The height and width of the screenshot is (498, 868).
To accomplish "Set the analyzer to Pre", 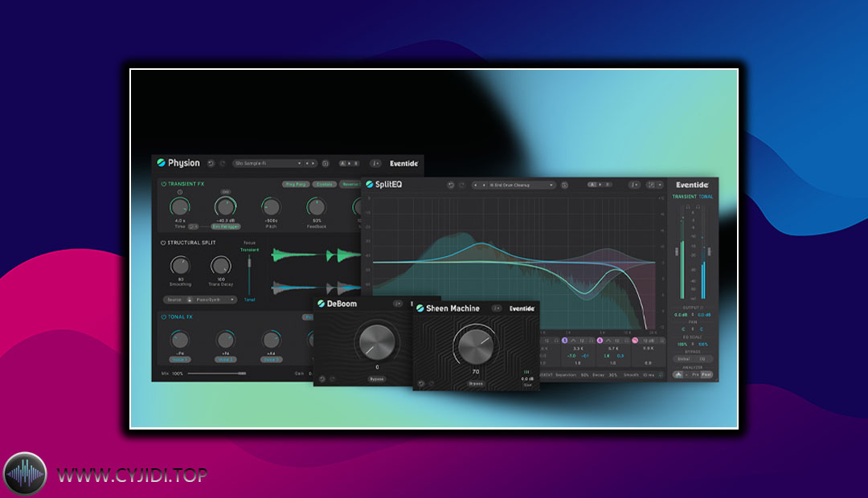I will (x=694, y=374).
